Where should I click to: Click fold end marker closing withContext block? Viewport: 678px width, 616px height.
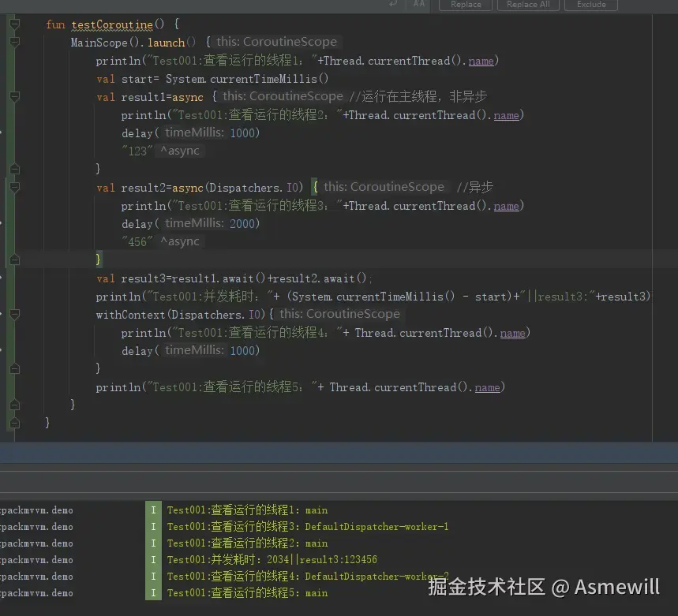pos(14,368)
